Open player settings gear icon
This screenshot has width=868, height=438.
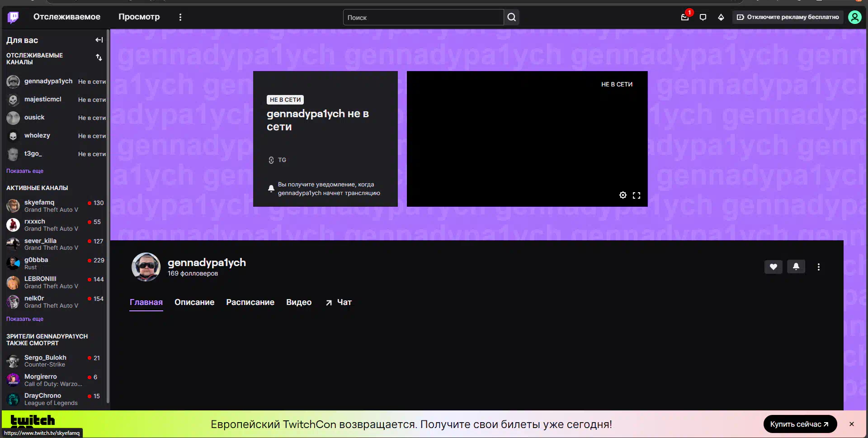(x=623, y=195)
